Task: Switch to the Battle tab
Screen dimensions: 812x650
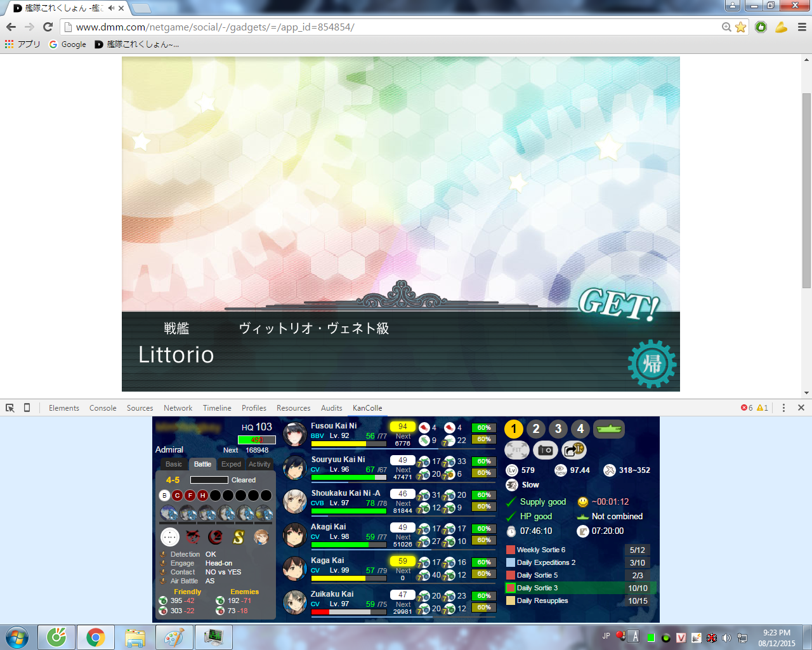Action: point(202,464)
